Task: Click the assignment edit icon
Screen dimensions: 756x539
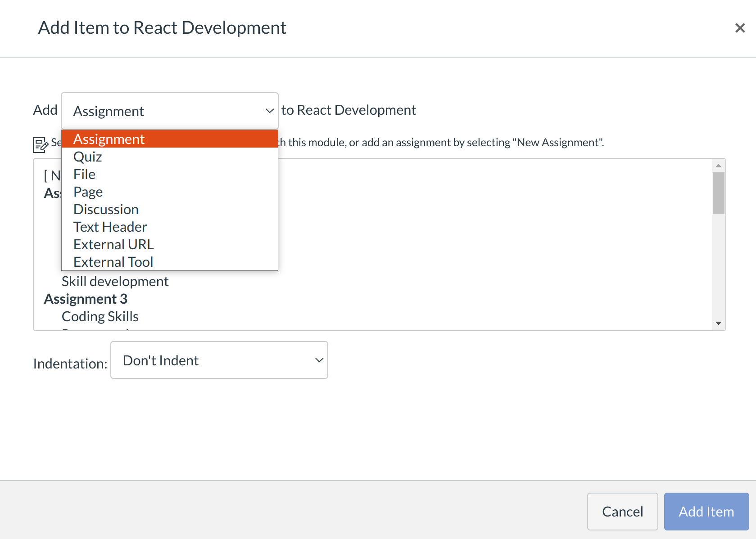Action: point(41,144)
